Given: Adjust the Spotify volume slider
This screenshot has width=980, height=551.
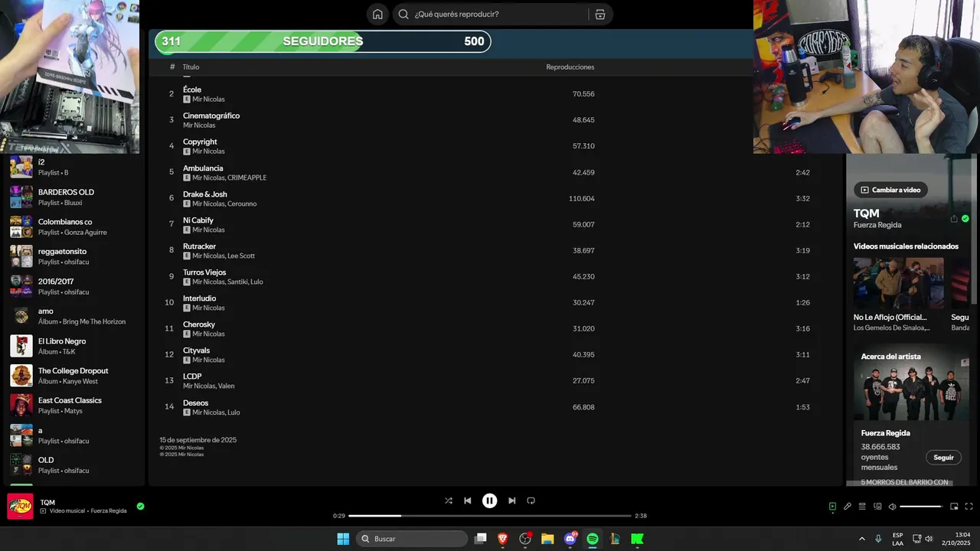Looking at the screenshot, I should (920, 506).
